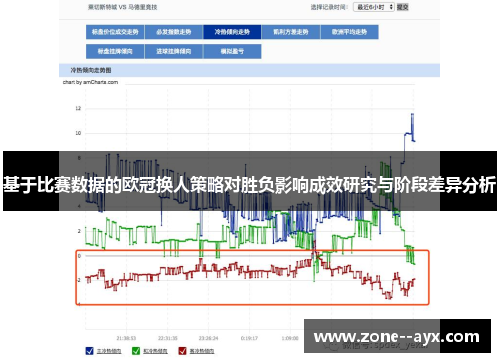Switch to the 必发指数走势 tab
The width and height of the screenshot is (500, 362).
174,32
